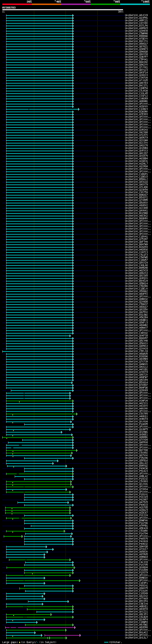Click the alignment bar for UniRef100_C1GNZ3
This screenshot has height=644, width=152.
point(43,109)
